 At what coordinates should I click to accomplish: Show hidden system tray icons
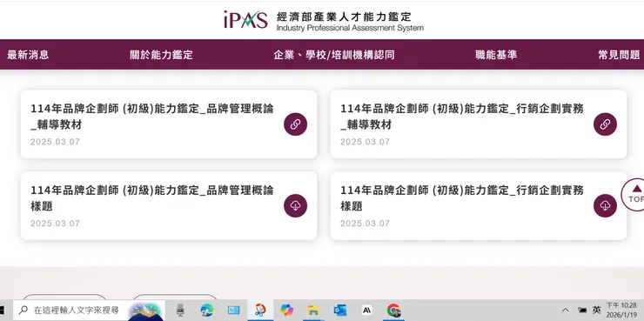coord(566,310)
